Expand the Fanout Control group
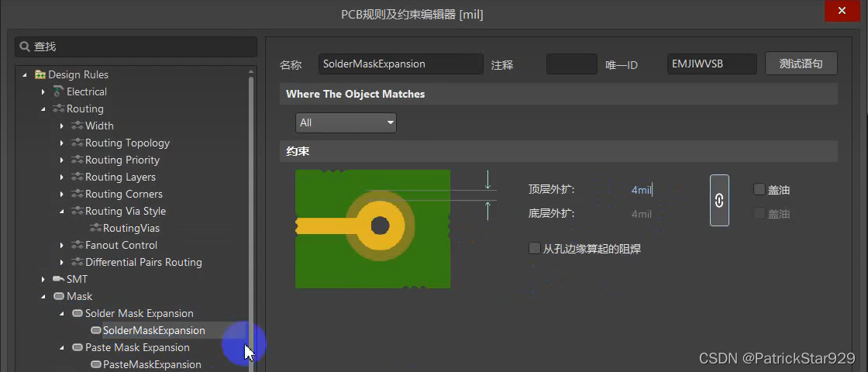This screenshot has height=372, width=868. (61, 245)
